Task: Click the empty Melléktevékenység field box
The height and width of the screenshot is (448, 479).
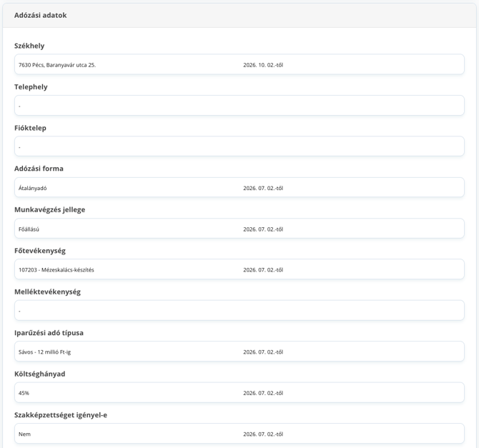Action: point(239,310)
